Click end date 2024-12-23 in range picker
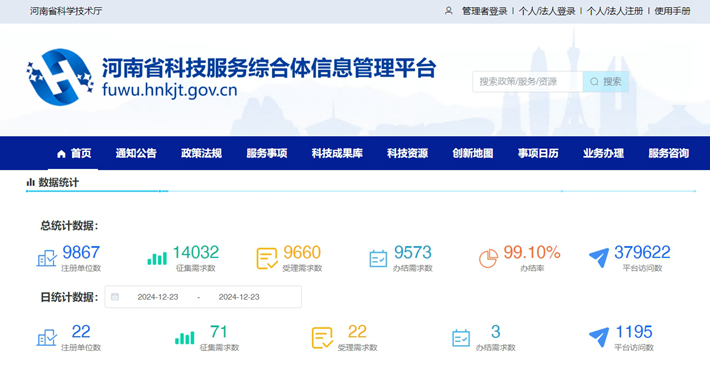 point(239,297)
